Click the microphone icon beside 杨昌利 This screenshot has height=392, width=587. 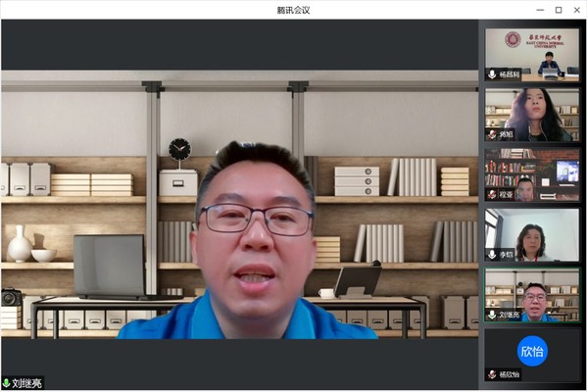click(492, 74)
